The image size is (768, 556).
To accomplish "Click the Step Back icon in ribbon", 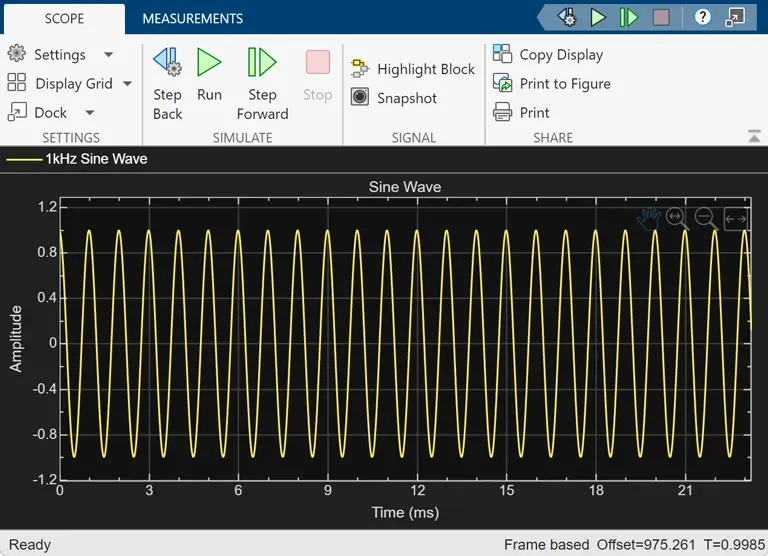I will [x=168, y=62].
